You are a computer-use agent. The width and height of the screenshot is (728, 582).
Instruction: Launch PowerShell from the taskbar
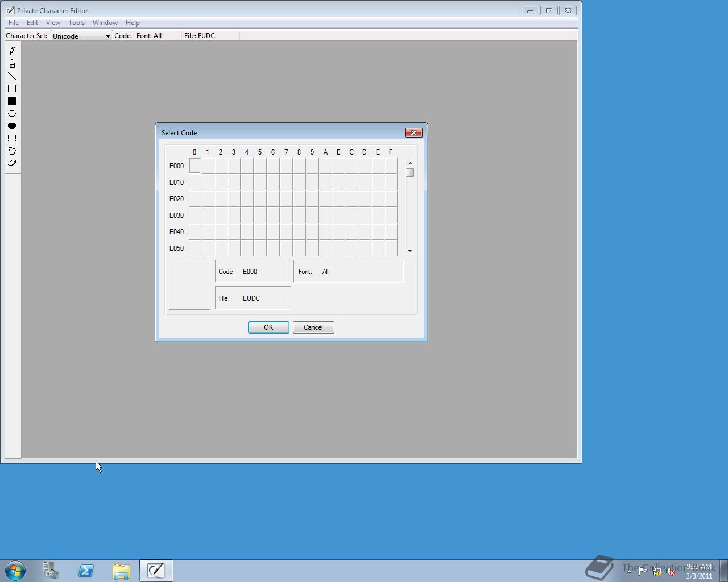pyautogui.click(x=86, y=571)
